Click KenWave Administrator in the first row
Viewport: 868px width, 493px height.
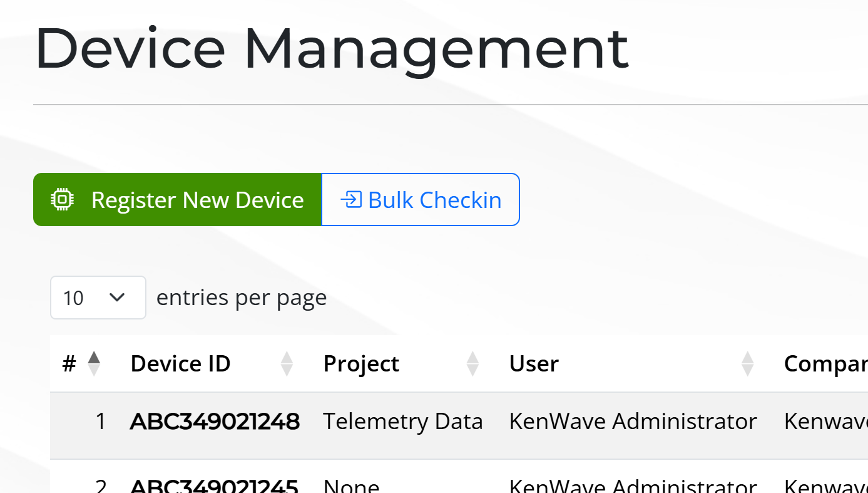pos(633,422)
